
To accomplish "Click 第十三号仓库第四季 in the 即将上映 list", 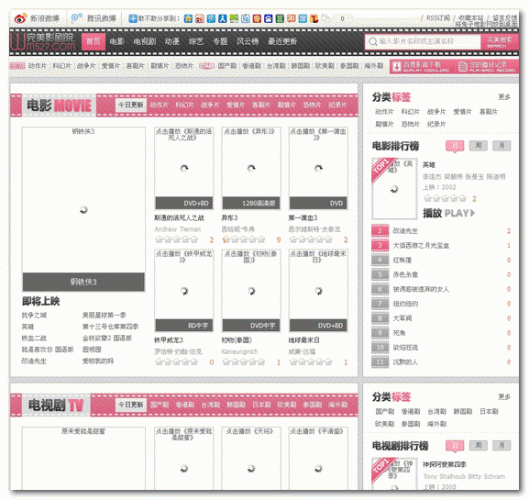I will [x=110, y=327].
